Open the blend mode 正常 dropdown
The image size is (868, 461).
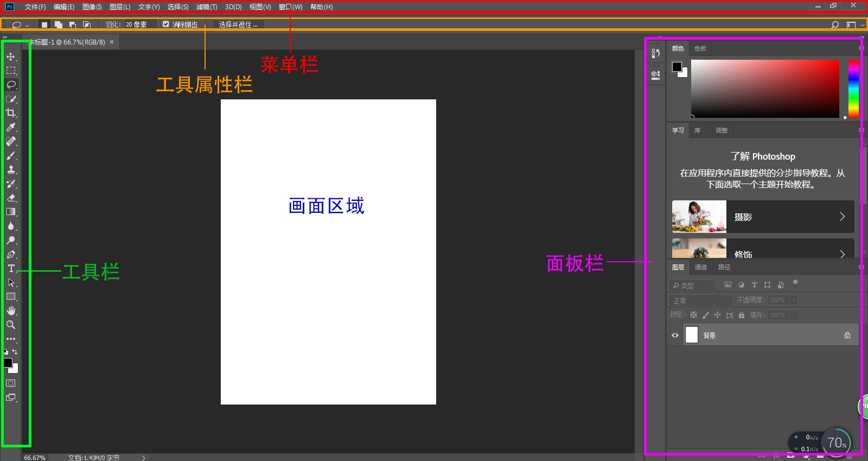(x=701, y=300)
